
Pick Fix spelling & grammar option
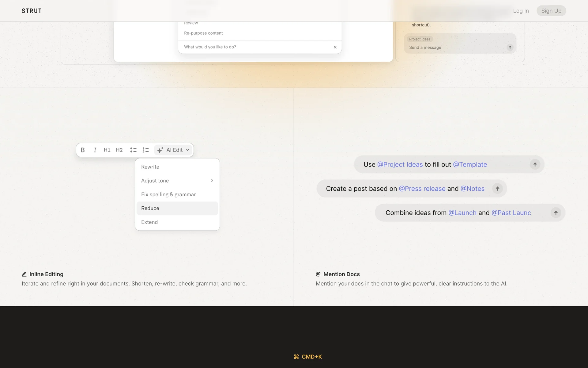click(168, 194)
